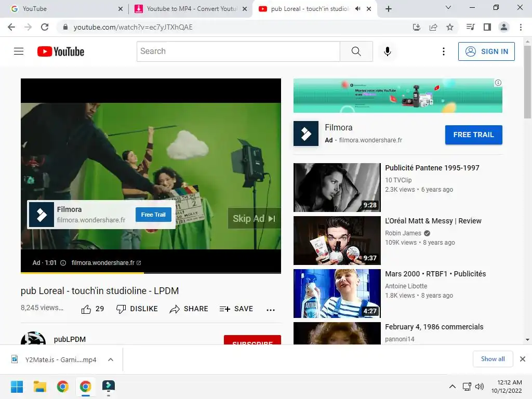Open File Explorer from taskbar
Screen dimensions: 532x399
tap(39, 387)
